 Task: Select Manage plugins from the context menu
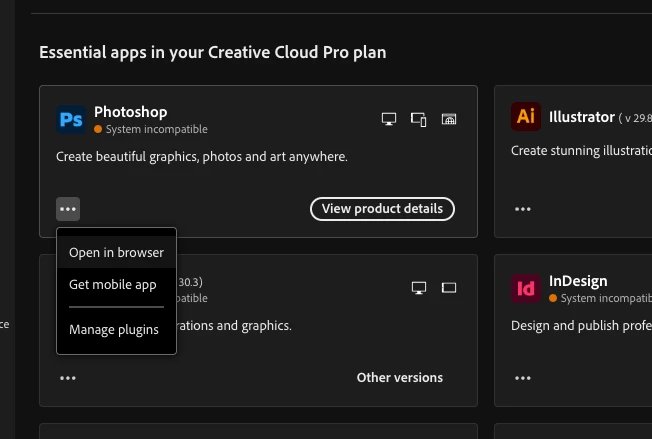tap(116, 329)
